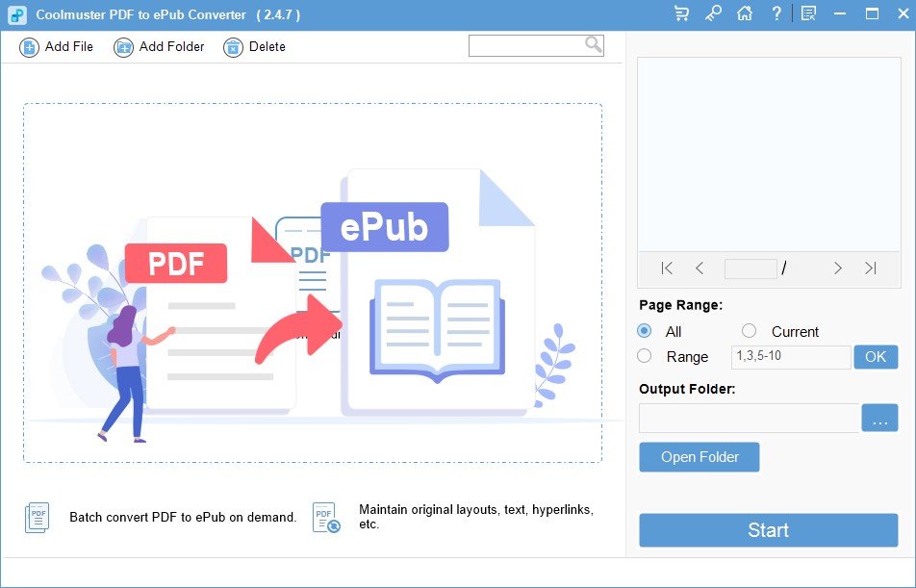916x588 pixels.
Task: Click the search magnifier icon
Action: 593,45
